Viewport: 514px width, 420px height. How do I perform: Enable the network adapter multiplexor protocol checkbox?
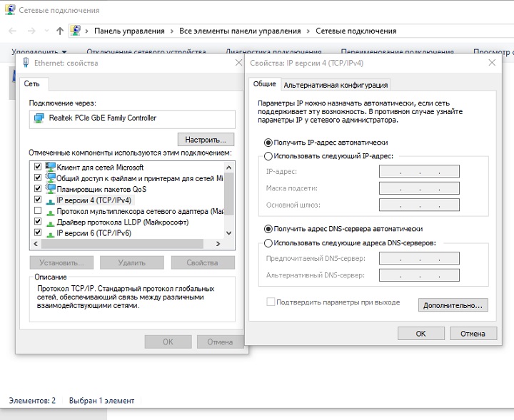pyautogui.click(x=38, y=211)
